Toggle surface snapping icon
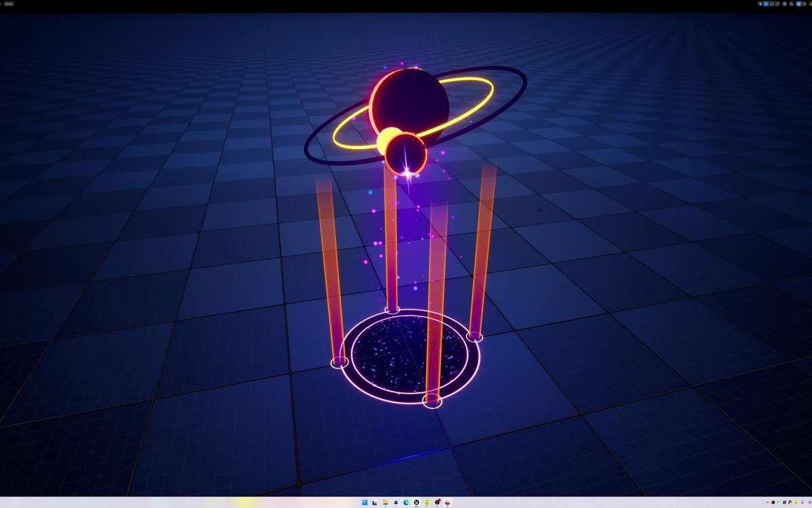 point(792,3)
